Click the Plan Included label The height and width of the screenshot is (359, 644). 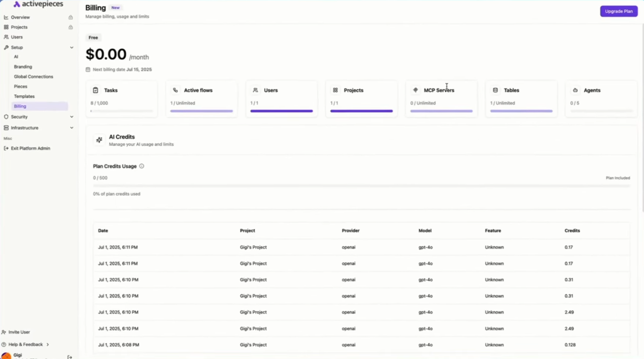tap(618, 178)
